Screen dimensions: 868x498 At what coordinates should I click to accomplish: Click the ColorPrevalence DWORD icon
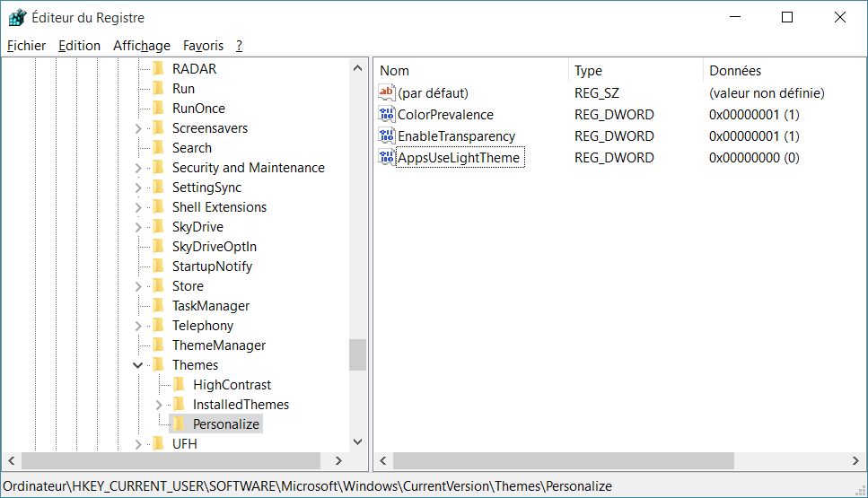386,114
